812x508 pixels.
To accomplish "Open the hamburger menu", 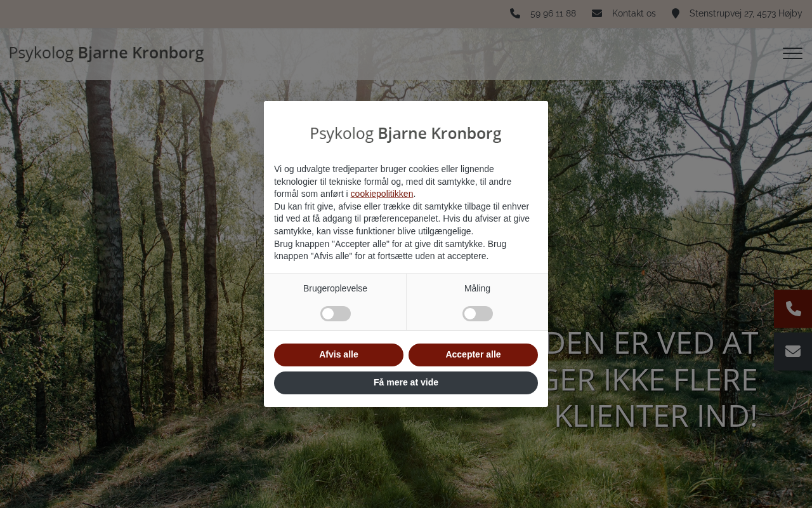I will 792,53.
